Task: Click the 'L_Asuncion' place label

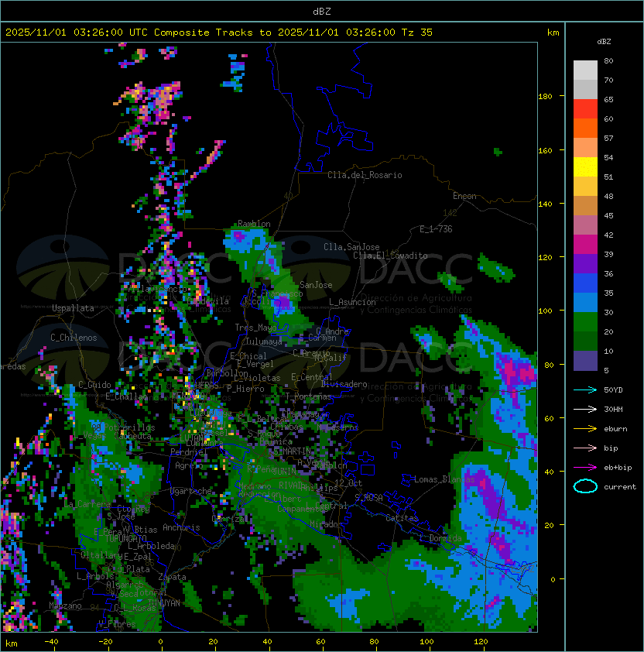Action: (352, 302)
